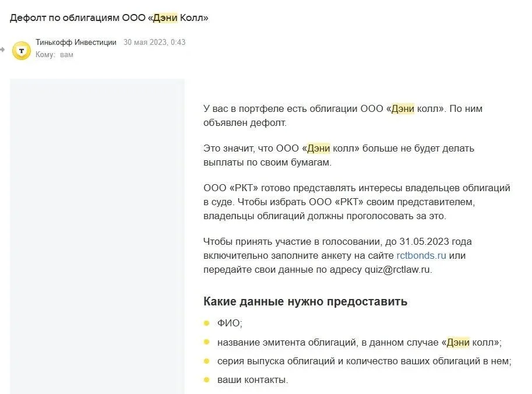The height and width of the screenshot is (394, 532).
Task: Click the ФИО list item text
Action: point(230,323)
